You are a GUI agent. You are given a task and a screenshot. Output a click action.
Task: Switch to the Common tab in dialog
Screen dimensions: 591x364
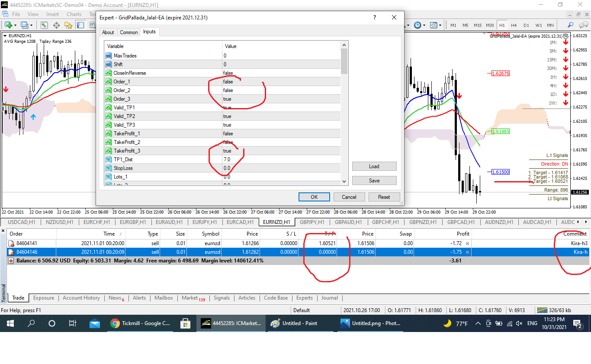[128, 32]
